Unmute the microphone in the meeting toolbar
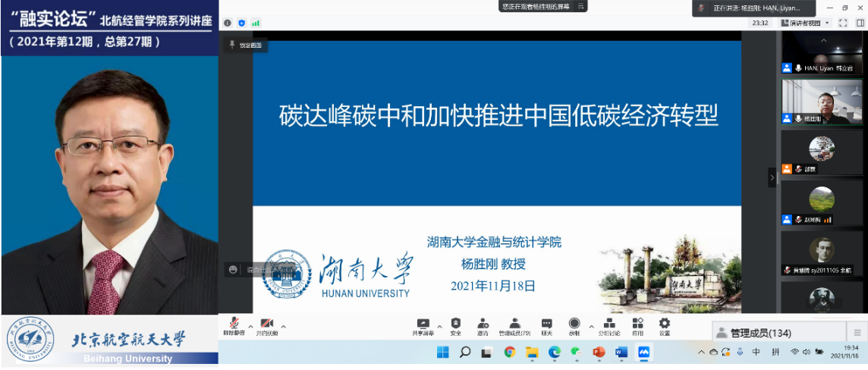Image resolution: width=868 pixels, height=370 pixels. point(234,325)
